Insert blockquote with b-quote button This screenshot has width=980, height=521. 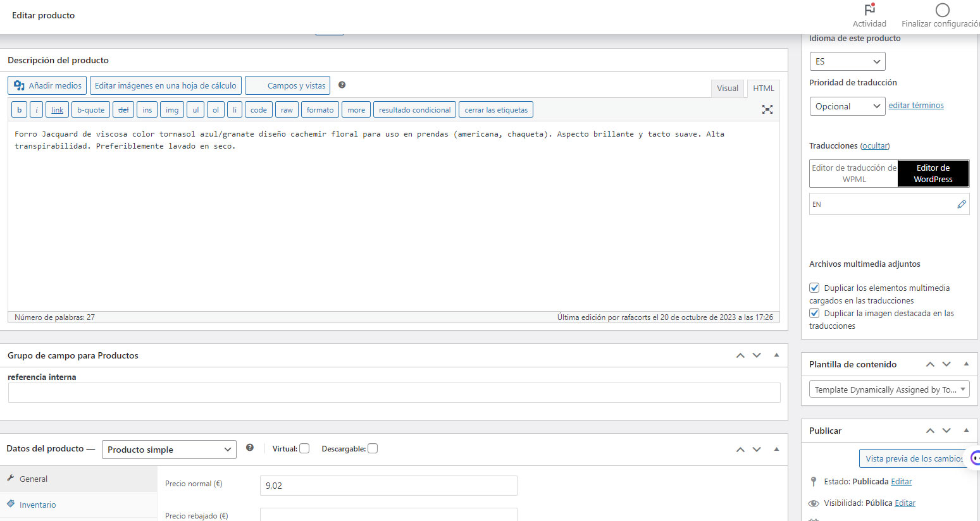click(x=91, y=110)
